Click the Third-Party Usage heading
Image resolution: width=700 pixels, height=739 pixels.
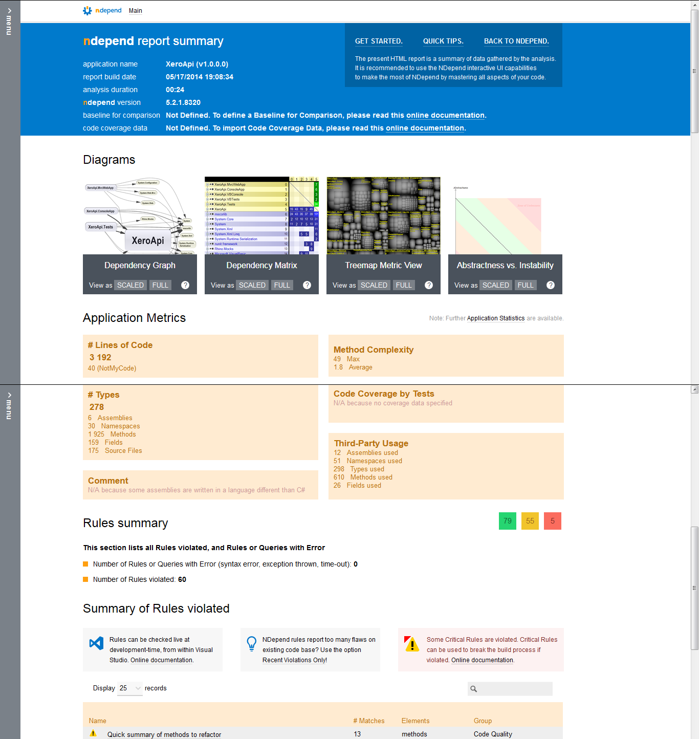(x=371, y=443)
